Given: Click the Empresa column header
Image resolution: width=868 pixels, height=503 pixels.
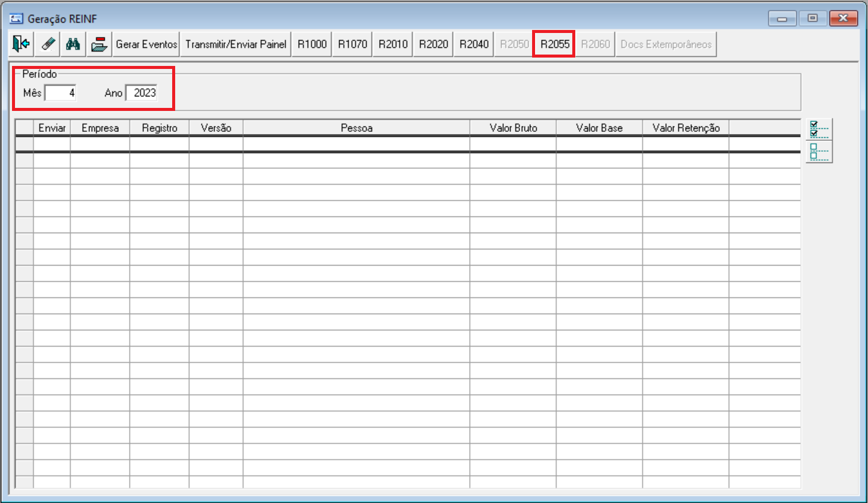Looking at the screenshot, I should tap(100, 128).
